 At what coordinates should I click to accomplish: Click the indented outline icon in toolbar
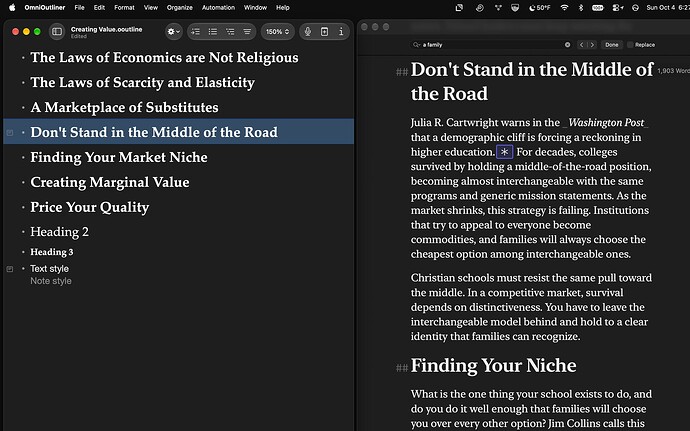point(230,31)
